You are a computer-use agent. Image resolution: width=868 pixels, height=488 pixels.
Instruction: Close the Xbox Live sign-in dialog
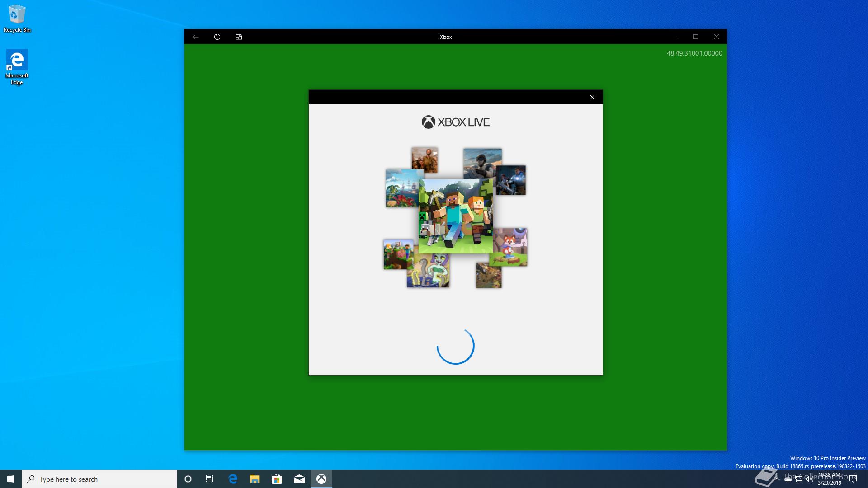[x=592, y=97]
